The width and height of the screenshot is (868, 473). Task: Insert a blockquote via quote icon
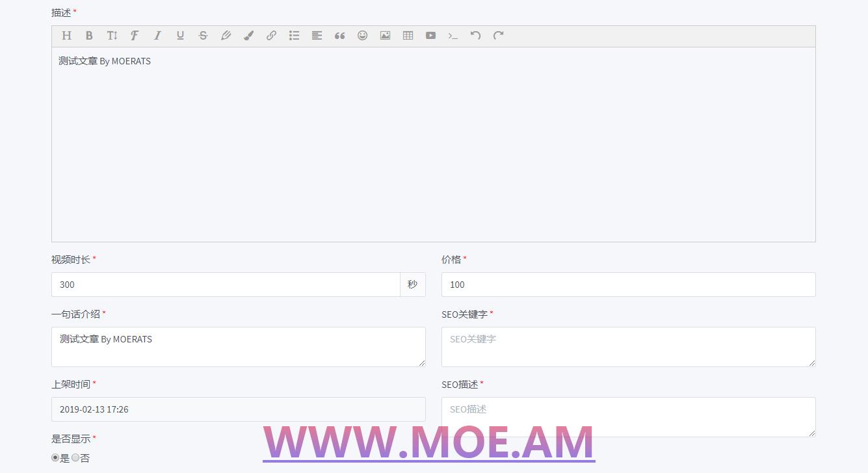339,36
